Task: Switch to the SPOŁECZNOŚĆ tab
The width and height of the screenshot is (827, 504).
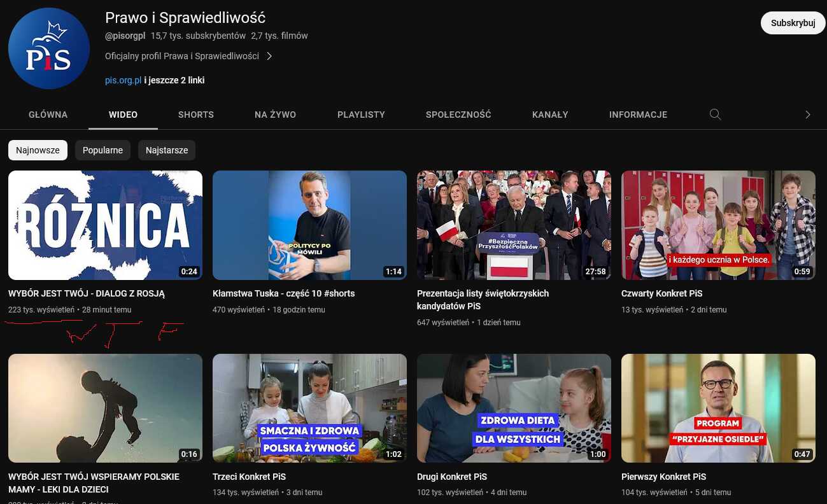Action: point(458,115)
